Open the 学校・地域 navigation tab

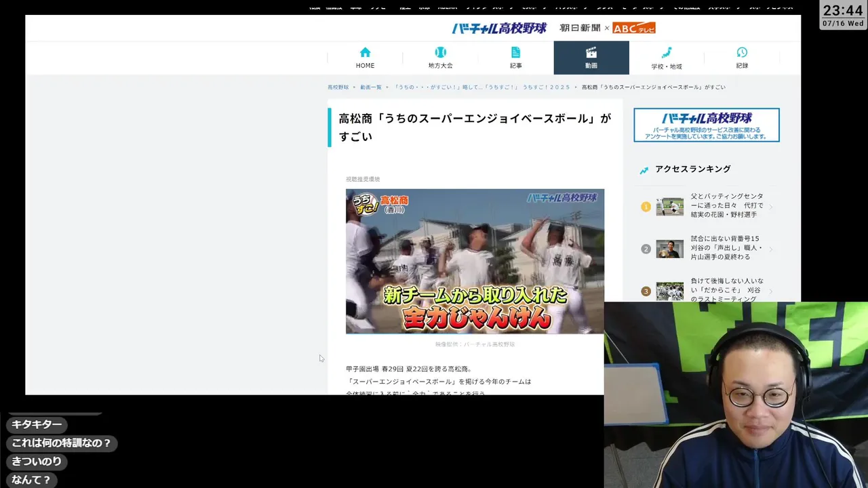pyautogui.click(x=667, y=58)
